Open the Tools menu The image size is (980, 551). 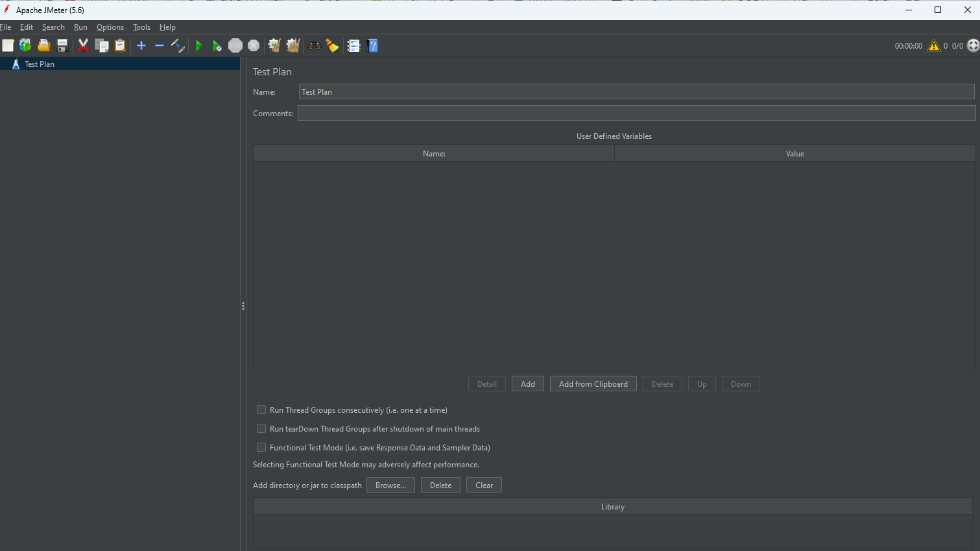141,27
